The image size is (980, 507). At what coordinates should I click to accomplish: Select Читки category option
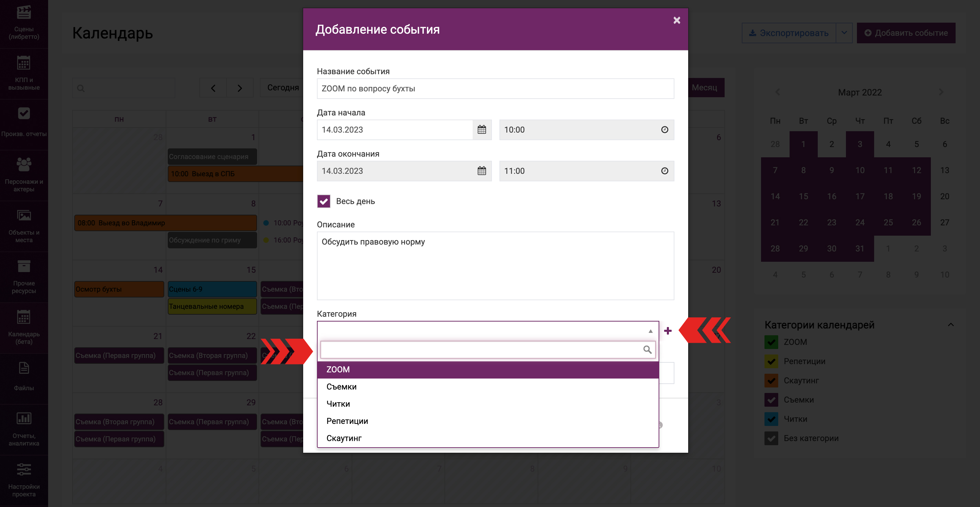(x=488, y=404)
